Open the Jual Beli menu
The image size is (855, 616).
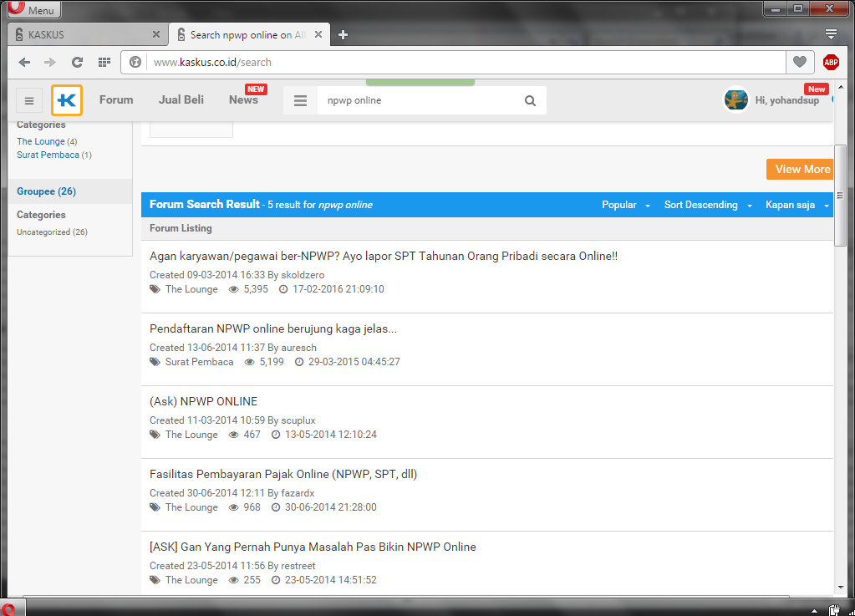tap(181, 99)
